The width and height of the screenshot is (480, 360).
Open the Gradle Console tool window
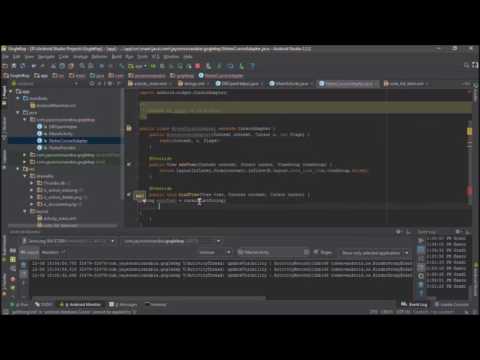[x=452, y=304]
